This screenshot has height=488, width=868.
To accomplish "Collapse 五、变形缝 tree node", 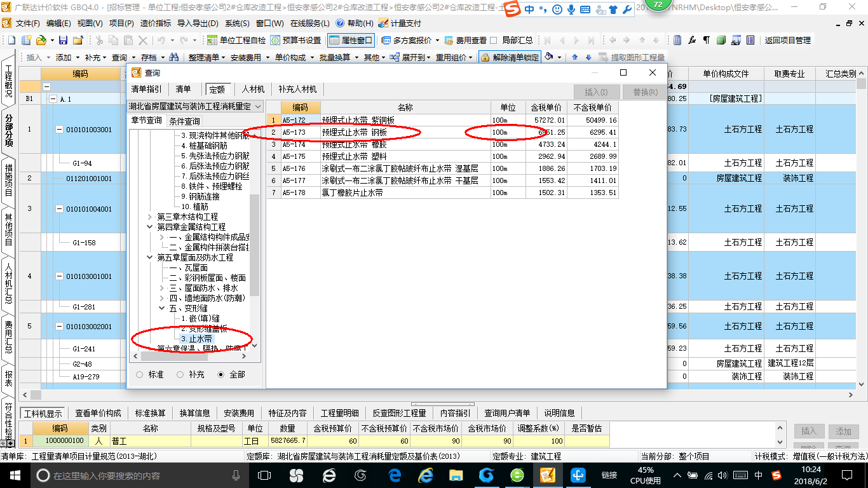I will (x=162, y=308).
